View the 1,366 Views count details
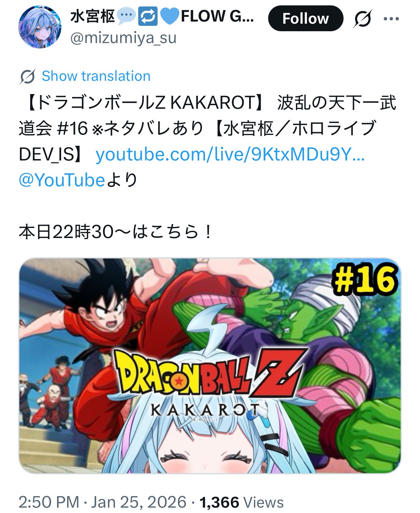The width and height of the screenshot is (420, 513). (242, 502)
